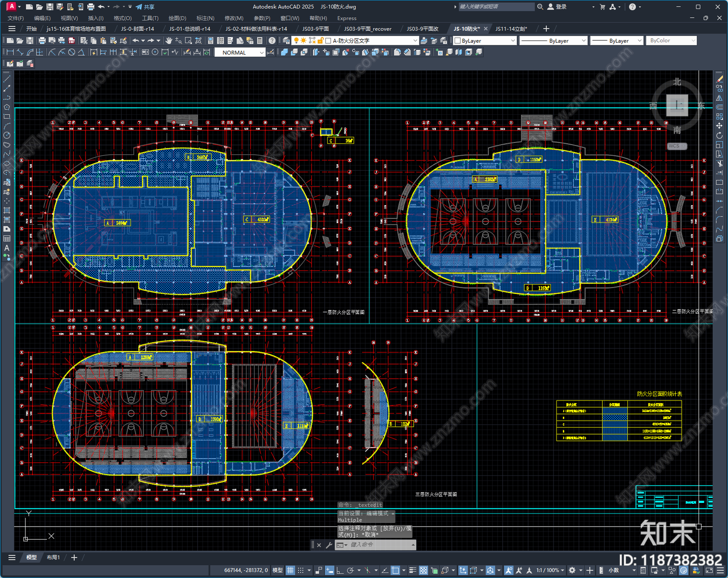The width and height of the screenshot is (728, 578).
Task: Select the multiline text tool A
Action: click(7, 248)
